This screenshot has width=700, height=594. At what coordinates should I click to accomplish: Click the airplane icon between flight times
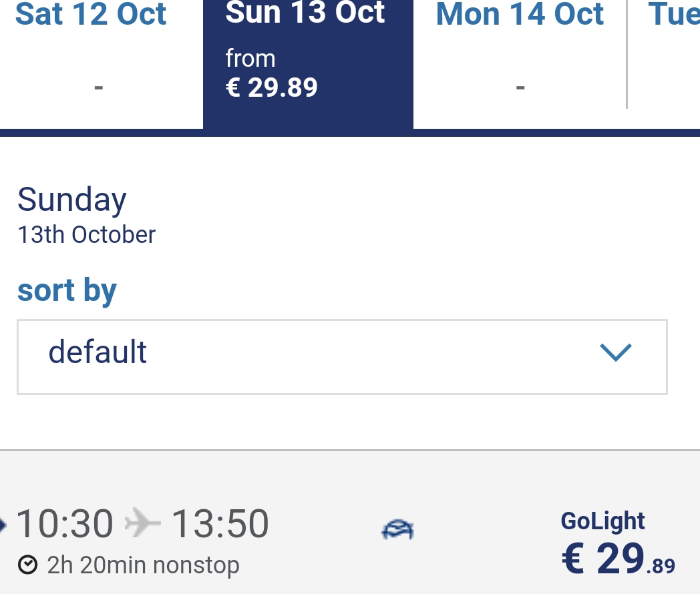click(x=142, y=523)
